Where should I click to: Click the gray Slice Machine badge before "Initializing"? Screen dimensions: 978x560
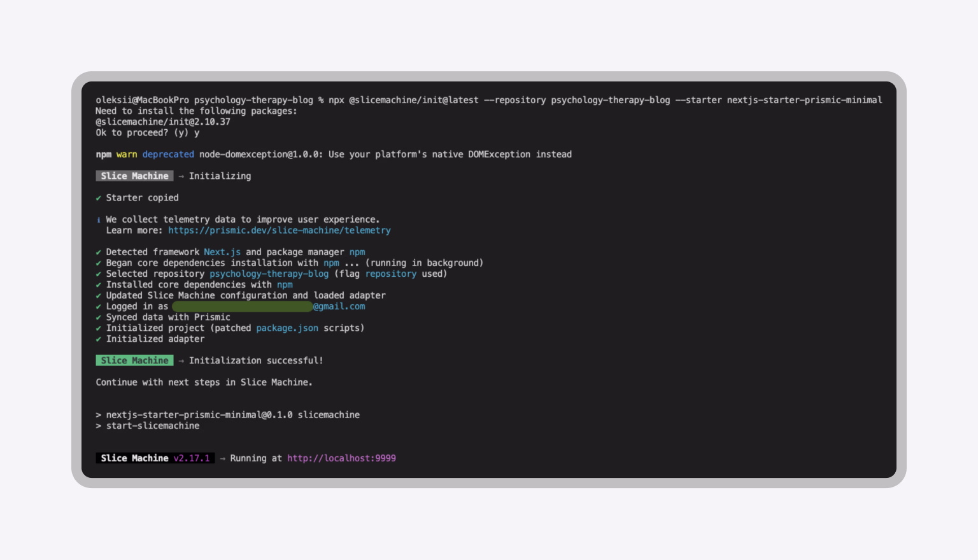tap(134, 176)
